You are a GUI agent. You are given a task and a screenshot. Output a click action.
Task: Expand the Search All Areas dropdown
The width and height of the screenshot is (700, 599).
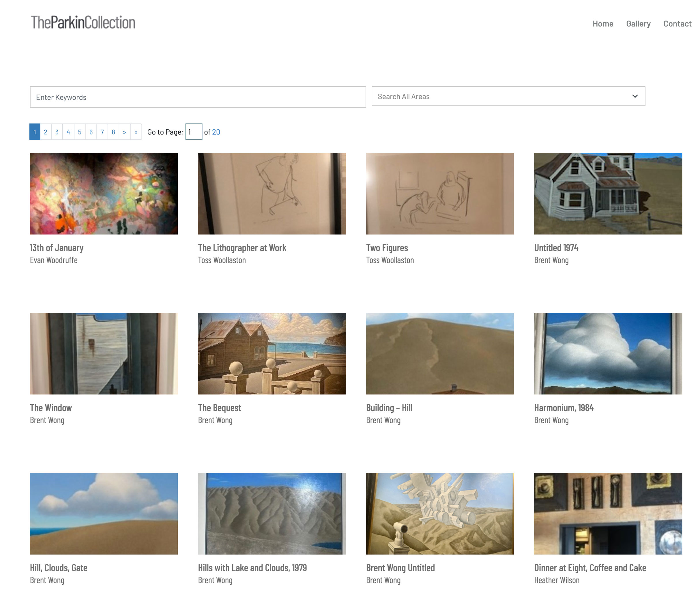[508, 96]
